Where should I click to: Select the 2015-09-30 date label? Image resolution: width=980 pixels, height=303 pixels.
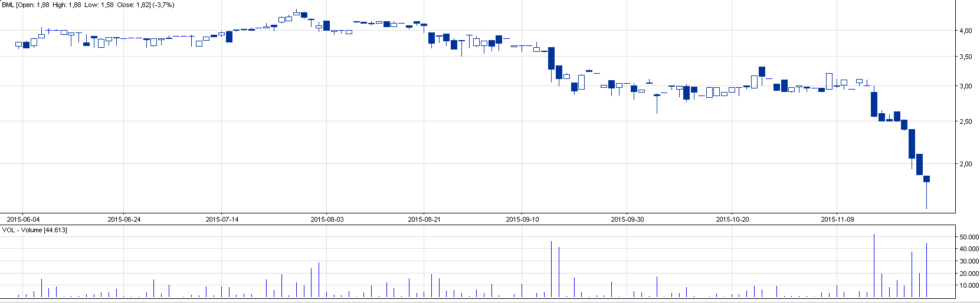pos(627,219)
